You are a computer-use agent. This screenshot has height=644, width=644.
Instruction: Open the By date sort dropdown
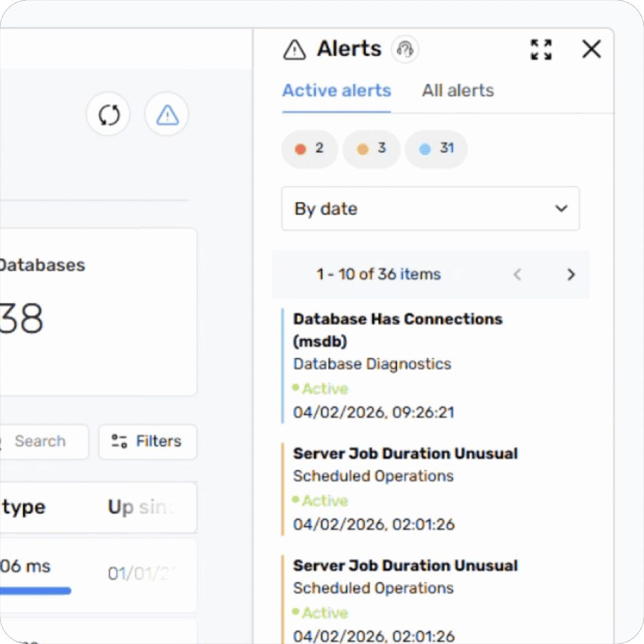[430, 209]
